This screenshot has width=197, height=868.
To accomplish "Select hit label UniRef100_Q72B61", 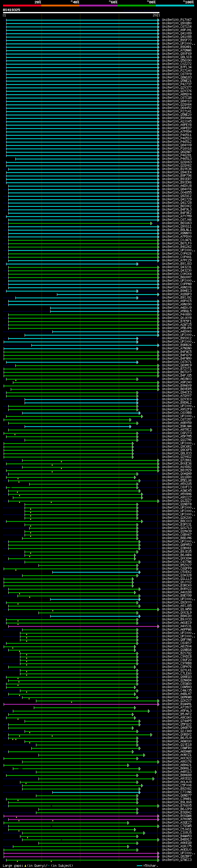I will tap(177, 460).
